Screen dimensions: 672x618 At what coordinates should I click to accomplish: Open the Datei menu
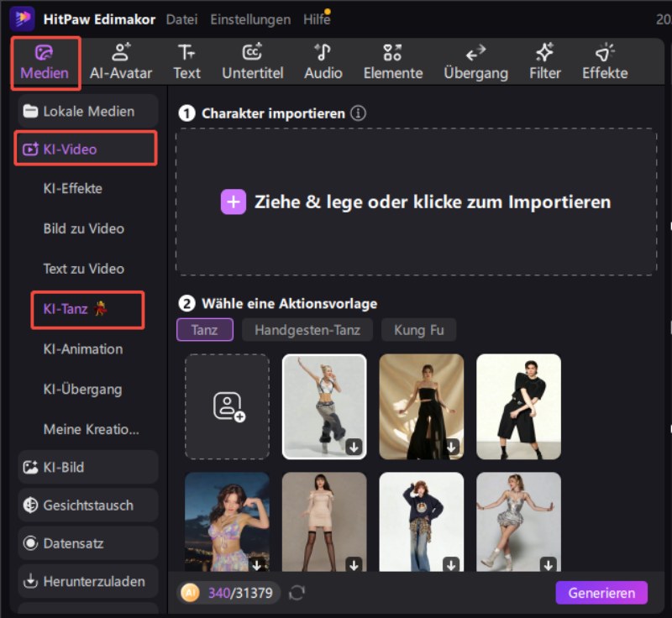coord(182,19)
